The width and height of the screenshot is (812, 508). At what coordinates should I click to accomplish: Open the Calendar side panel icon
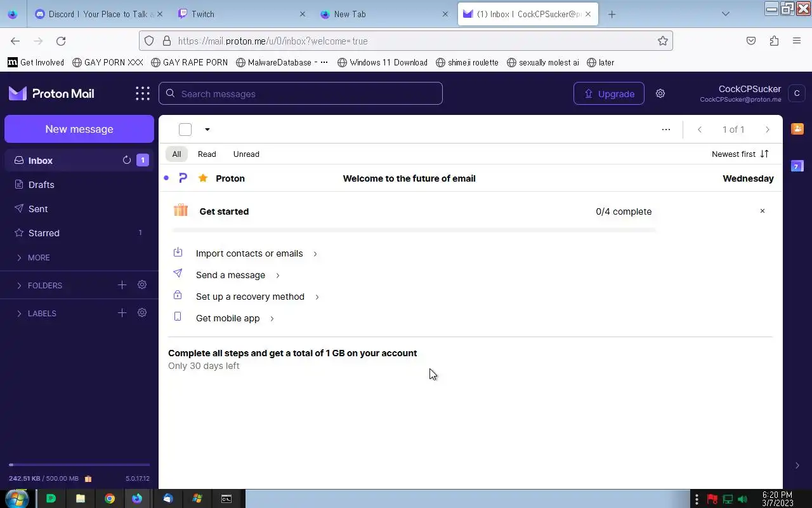(x=797, y=166)
